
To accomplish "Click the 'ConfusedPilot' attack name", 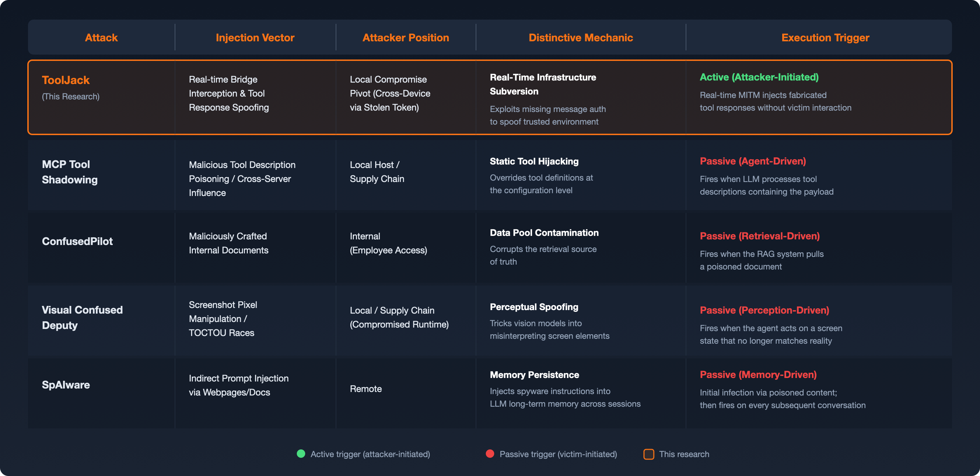I will coord(77,241).
